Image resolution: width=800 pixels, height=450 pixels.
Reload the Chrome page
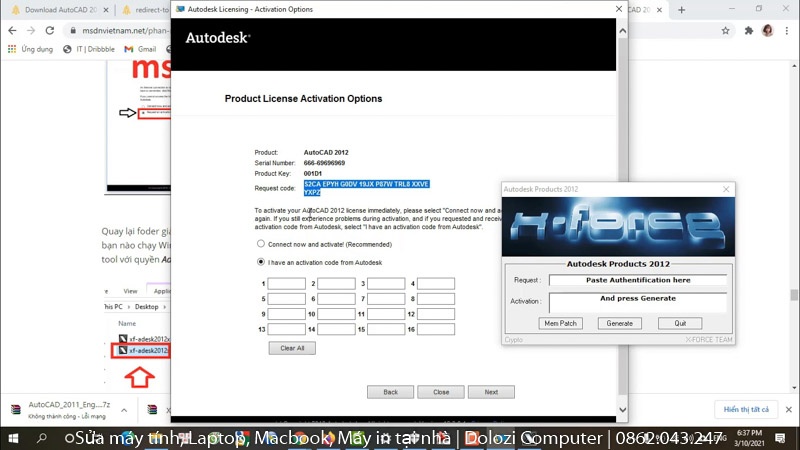pos(49,31)
